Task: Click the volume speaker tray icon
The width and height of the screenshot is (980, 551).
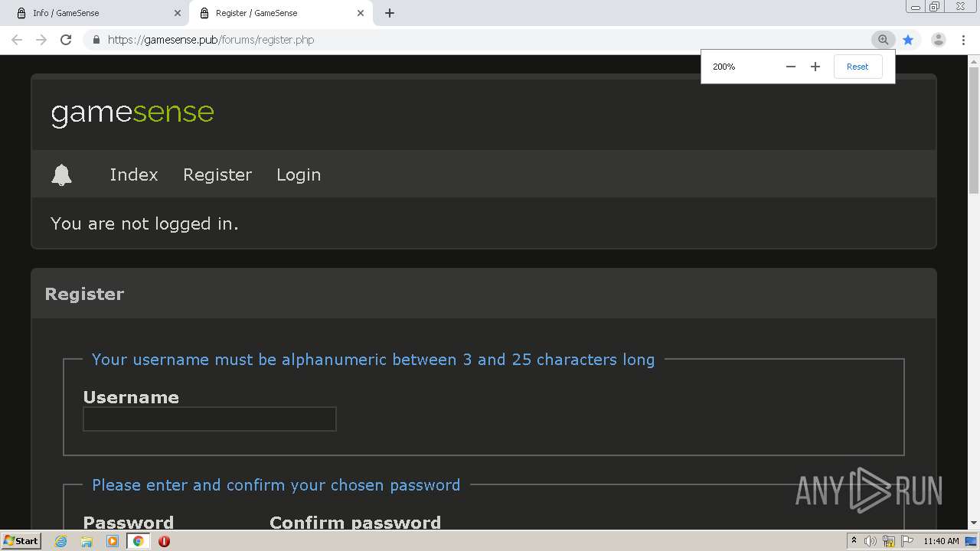Action: click(x=871, y=541)
